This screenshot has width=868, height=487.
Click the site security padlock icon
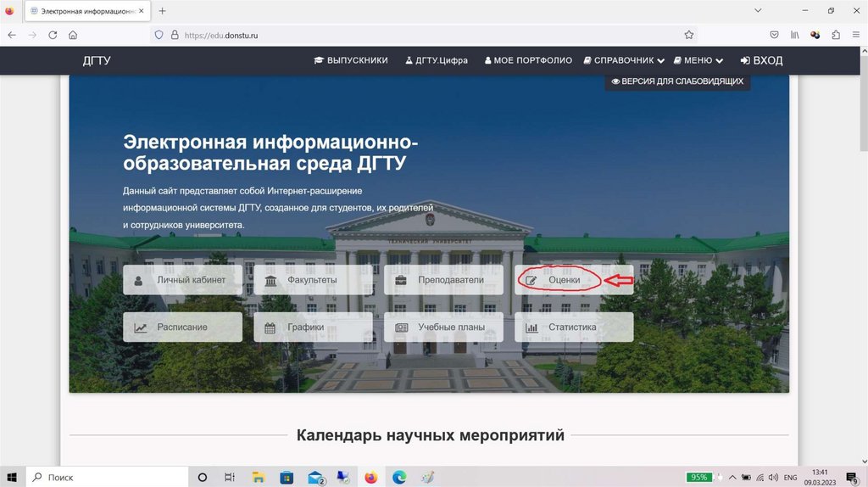(x=175, y=35)
